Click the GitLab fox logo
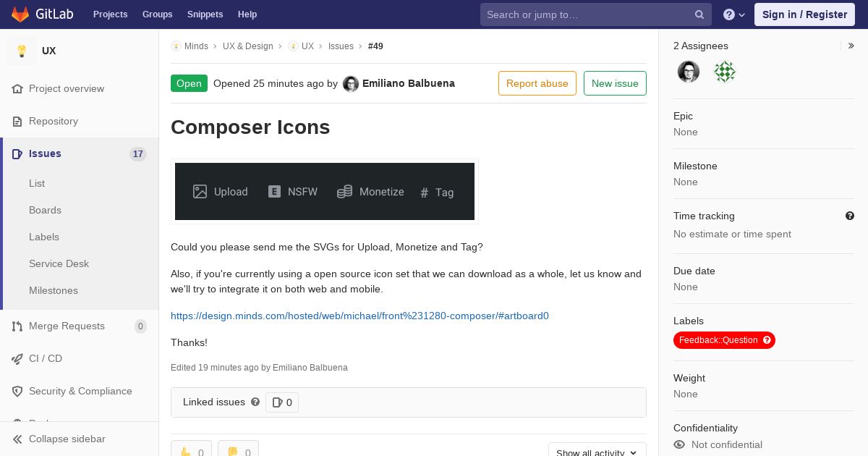868x456 pixels. point(20,14)
